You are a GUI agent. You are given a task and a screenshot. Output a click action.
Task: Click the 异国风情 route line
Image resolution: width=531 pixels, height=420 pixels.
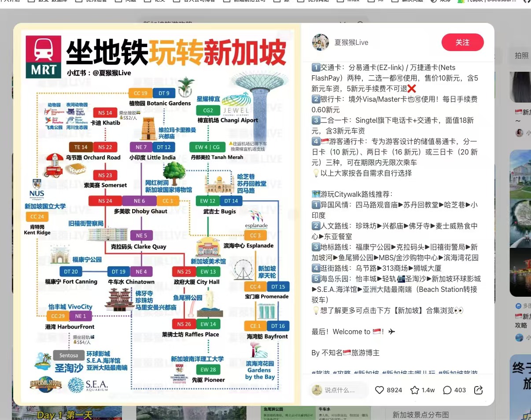395,210
